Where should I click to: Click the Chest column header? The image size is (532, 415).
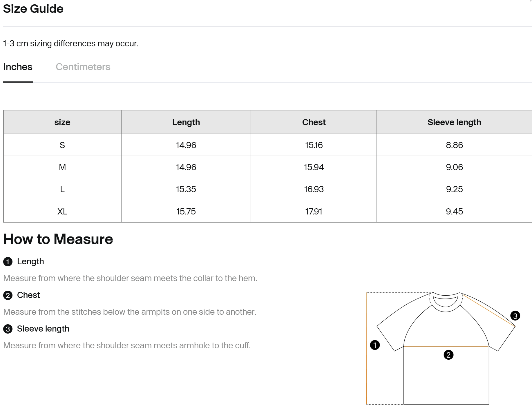314,122
